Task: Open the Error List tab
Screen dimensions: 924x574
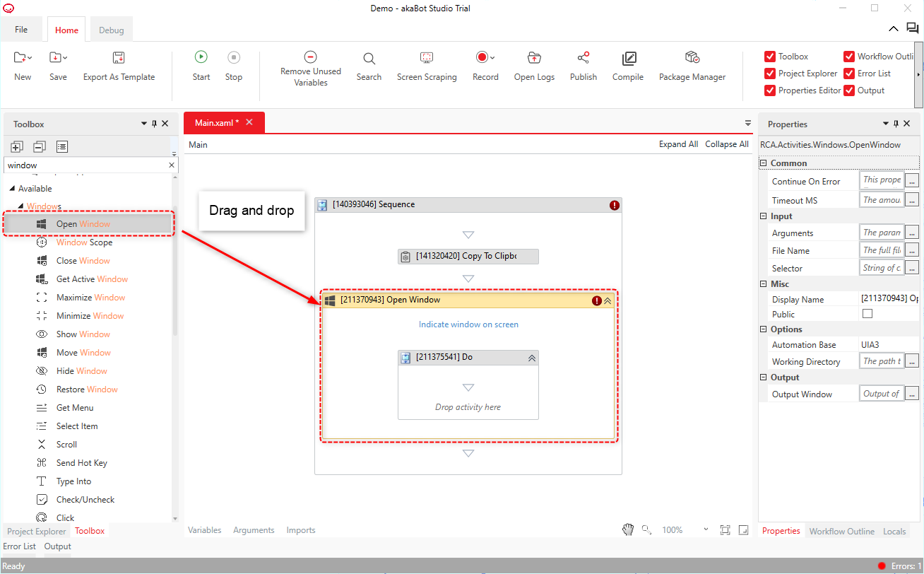Action: pos(19,546)
